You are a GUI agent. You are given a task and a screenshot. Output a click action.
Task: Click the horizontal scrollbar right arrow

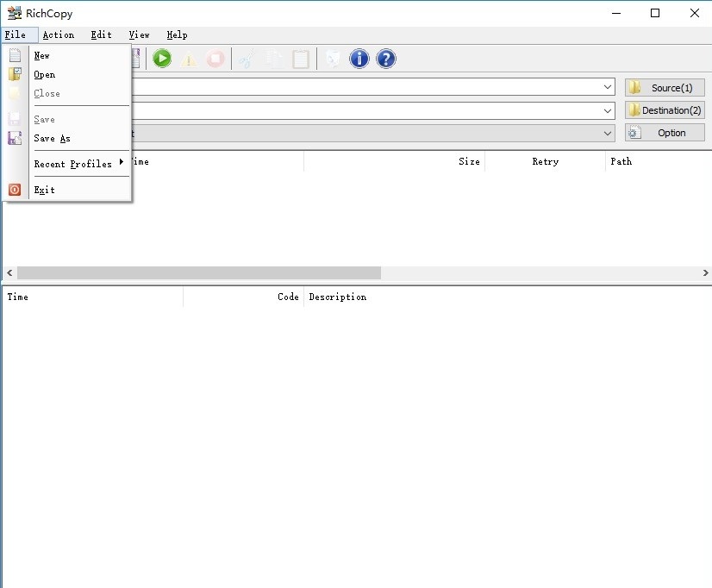coord(705,273)
